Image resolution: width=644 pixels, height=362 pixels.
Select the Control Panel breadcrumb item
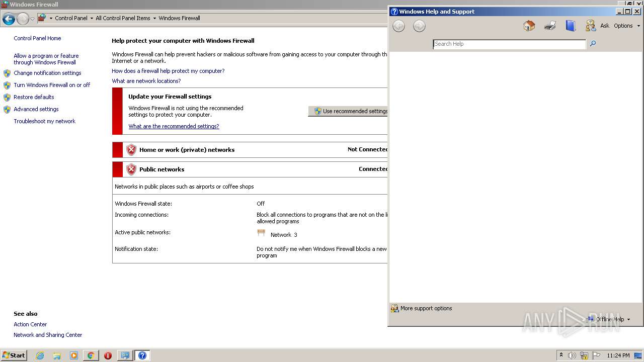click(x=71, y=18)
